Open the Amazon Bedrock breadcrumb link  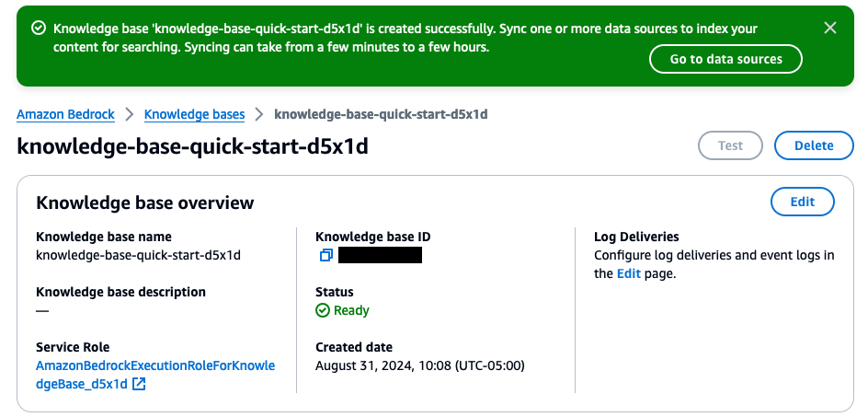click(65, 114)
